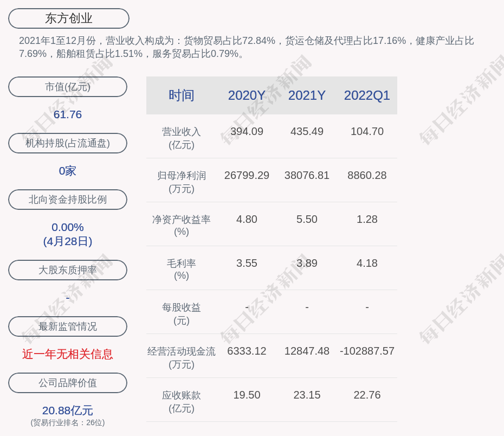Click the 大股东质押率 label pill
The width and height of the screenshot is (504, 436).
coord(68,270)
